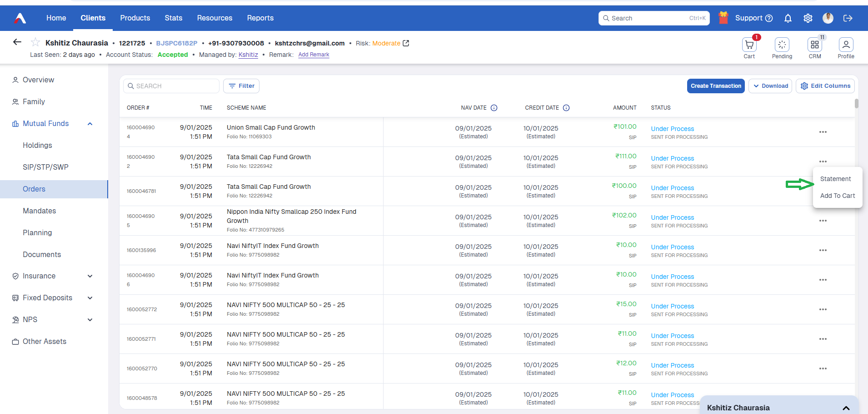Click Under Process status for Union Small Cap

pos(672,129)
